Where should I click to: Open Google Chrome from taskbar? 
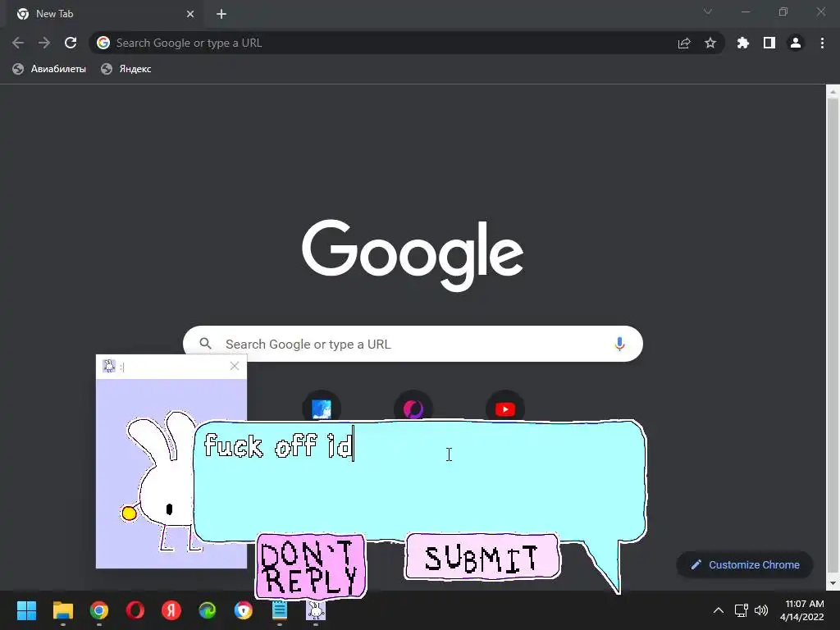point(99,610)
